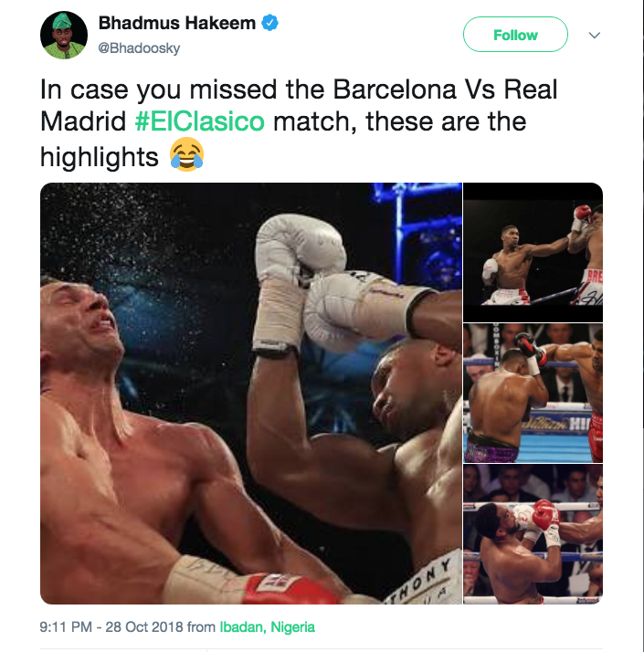Open the Ibadan, Nigeria location link

tap(267, 626)
